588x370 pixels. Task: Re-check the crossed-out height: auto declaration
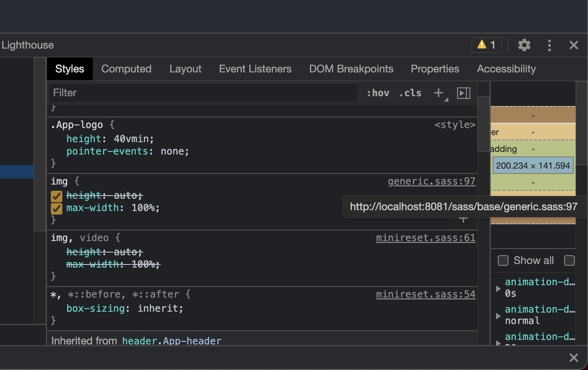[56, 196]
